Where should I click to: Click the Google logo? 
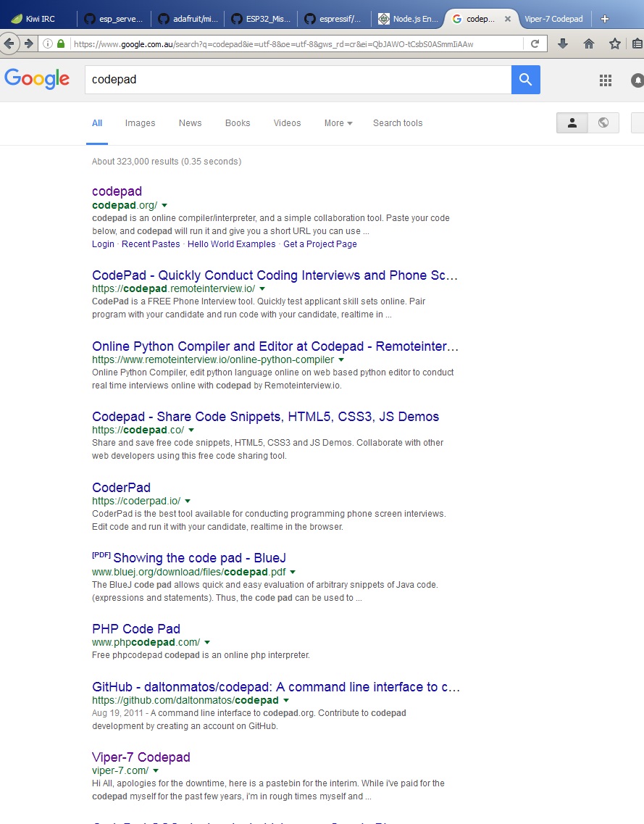pos(37,79)
